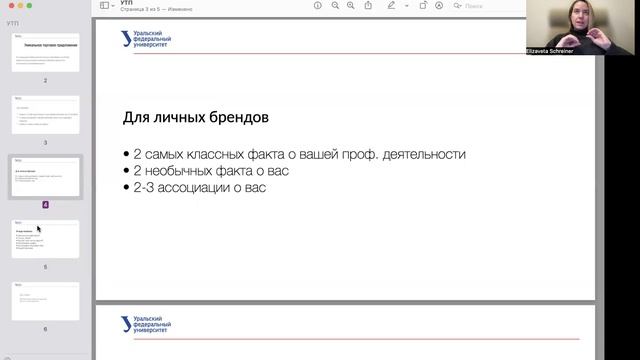The width and height of the screenshot is (640, 360).
Task: Show the Markup toolbar
Action: pos(439,5)
